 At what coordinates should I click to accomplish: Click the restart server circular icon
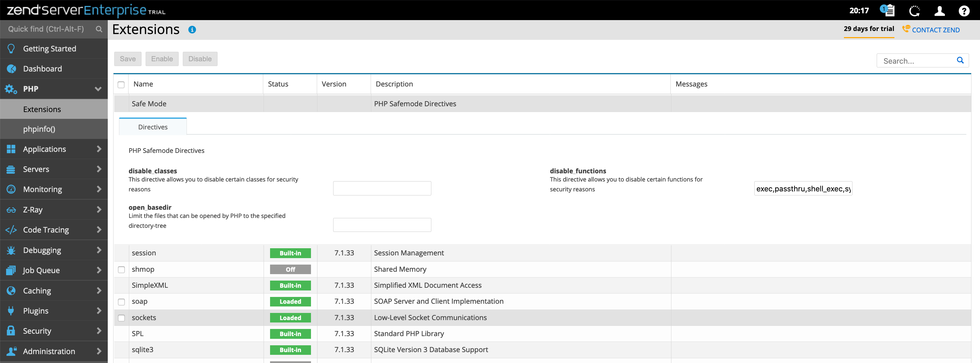click(914, 11)
